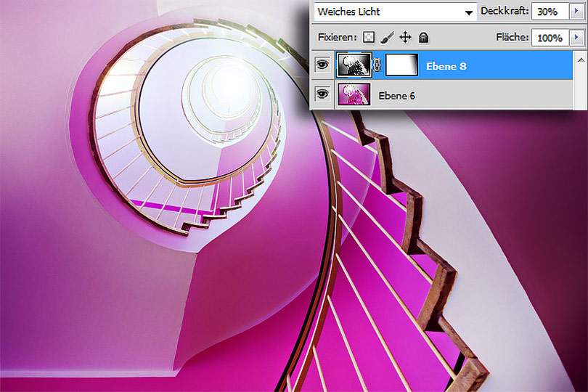Click the Ebene 8 layer name
Viewport: 588px width, 392px height.
[x=446, y=66]
